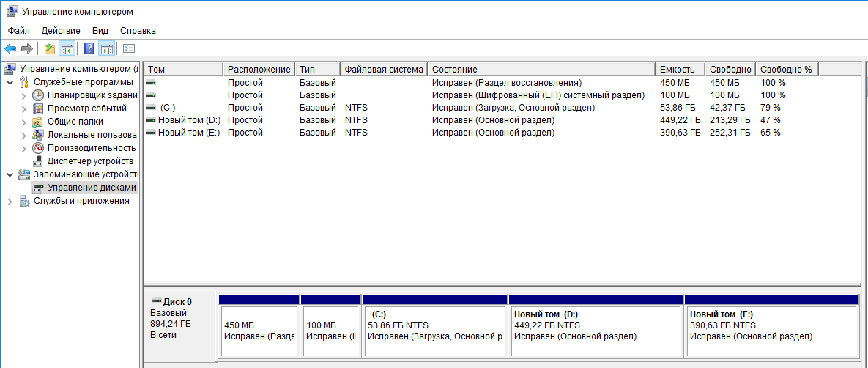Click the 449,22 ГБ capacity cell in list
Screen dimensions: 868x368
(680, 119)
